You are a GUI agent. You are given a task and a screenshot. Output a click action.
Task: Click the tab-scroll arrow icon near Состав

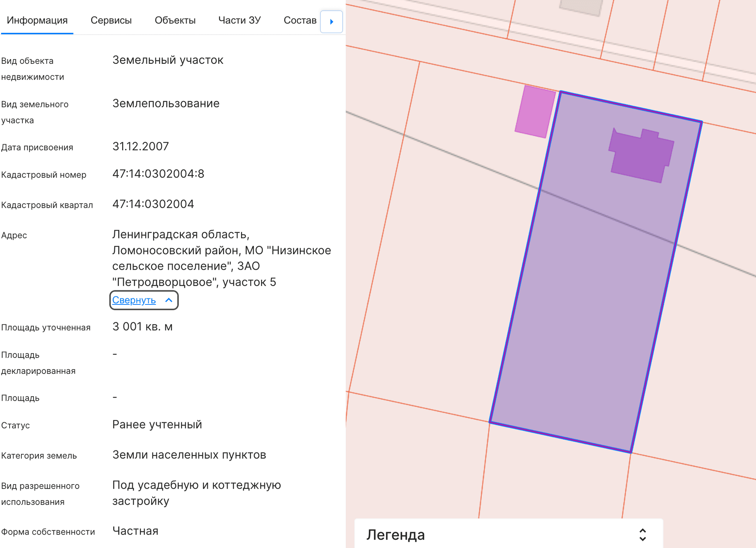click(x=331, y=21)
